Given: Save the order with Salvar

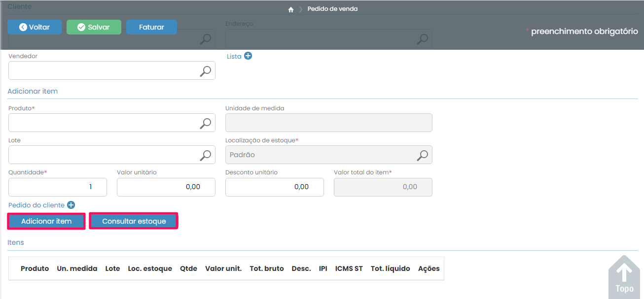Looking at the screenshot, I should (94, 27).
